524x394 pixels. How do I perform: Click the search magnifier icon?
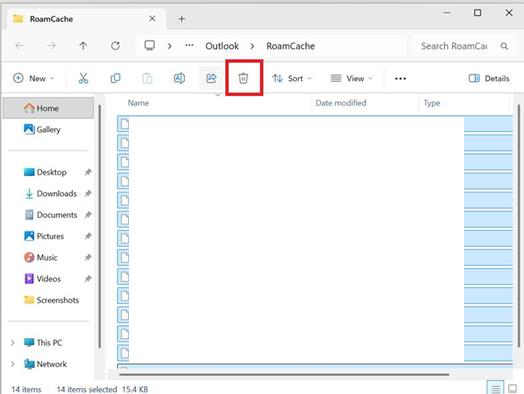(x=504, y=46)
